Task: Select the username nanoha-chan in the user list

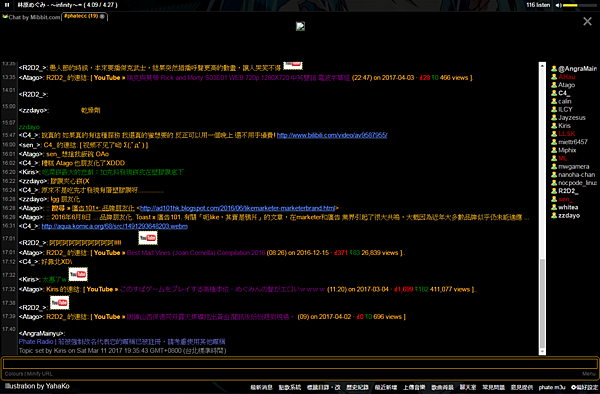Action: click(x=576, y=174)
